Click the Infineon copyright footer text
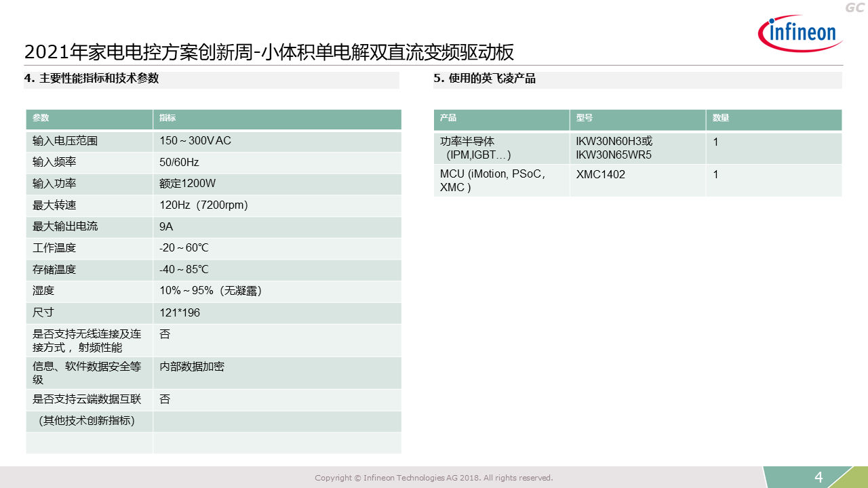This screenshot has width=868, height=488. [x=434, y=478]
